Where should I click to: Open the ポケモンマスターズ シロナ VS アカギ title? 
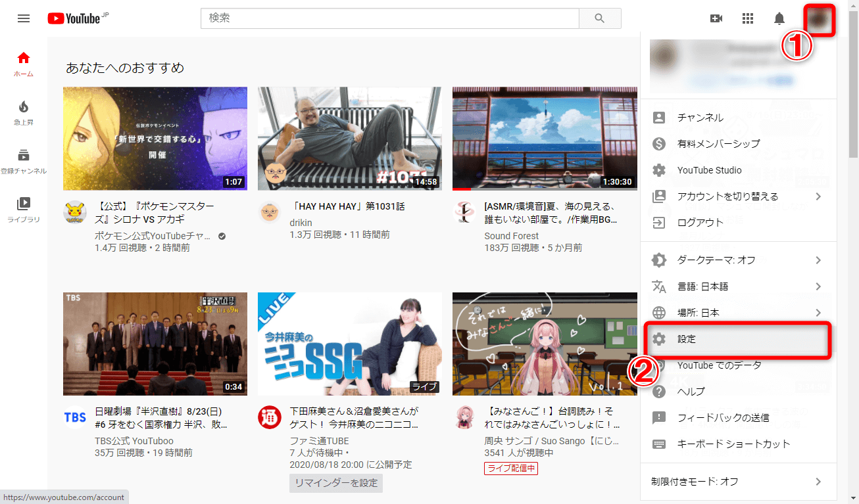155,213
